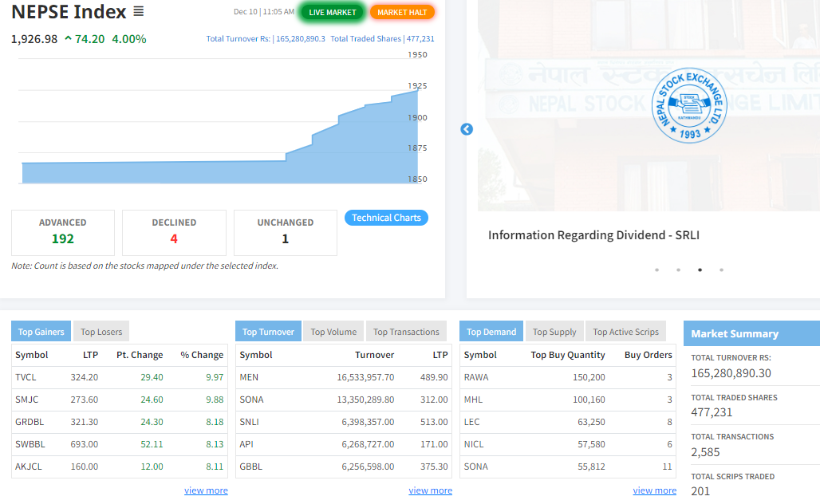The image size is (820, 504).
Task: Click MEN symbol in Top Turnover
Action: click(249, 377)
